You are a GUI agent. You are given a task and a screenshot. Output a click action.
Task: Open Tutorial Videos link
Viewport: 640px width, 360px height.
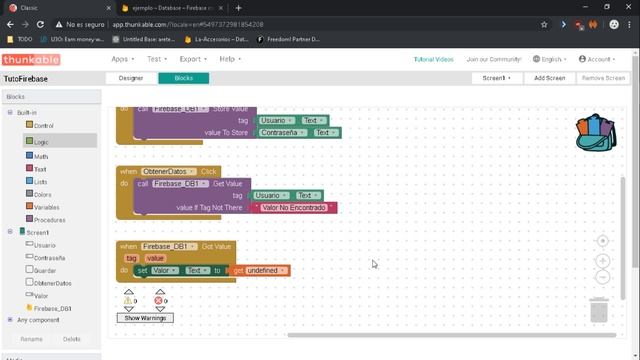433,59
